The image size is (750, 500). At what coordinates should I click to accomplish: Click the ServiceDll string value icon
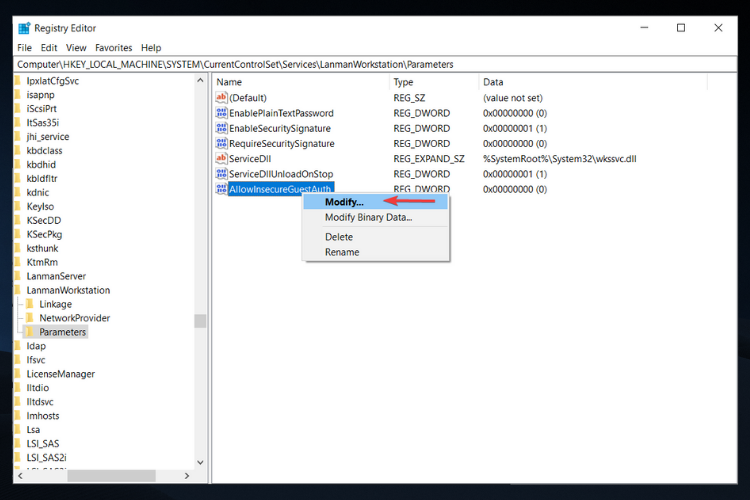click(x=221, y=158)
